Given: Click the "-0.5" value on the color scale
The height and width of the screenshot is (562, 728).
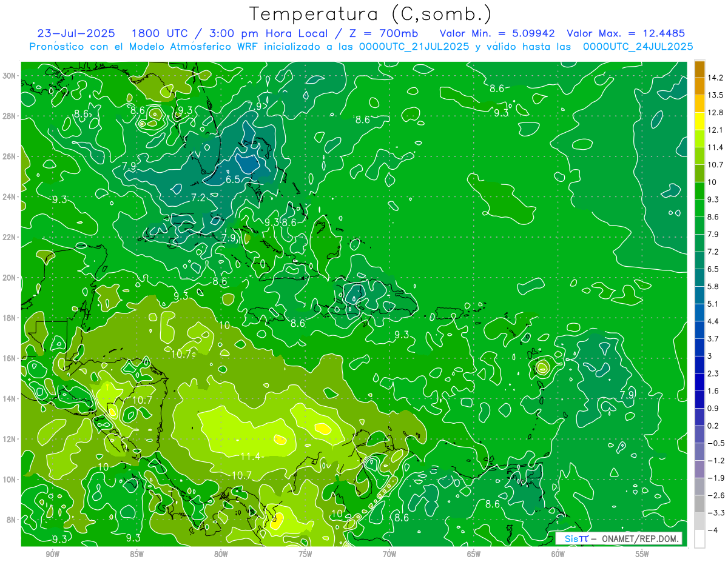Looking at the screenshot, I should (716, 443).
